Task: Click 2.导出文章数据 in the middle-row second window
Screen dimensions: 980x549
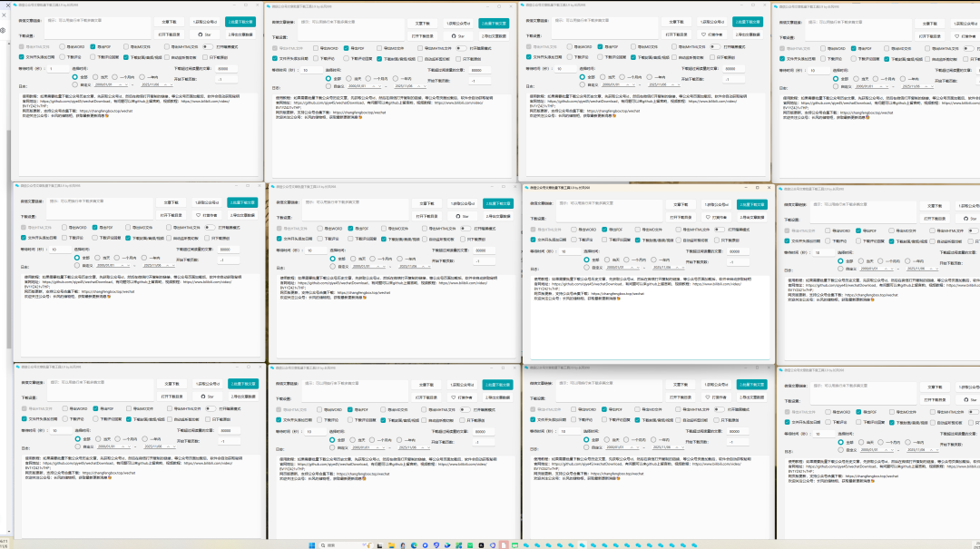Action: (497, 216)
